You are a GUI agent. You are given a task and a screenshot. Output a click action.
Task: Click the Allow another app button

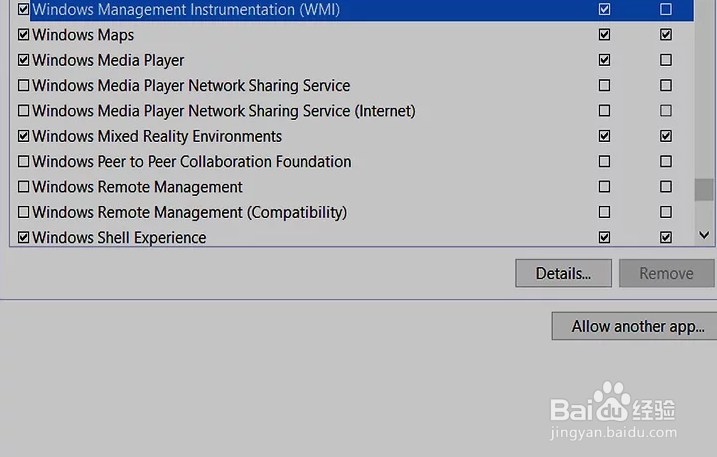pyautogui.click(x=636, y=326)
